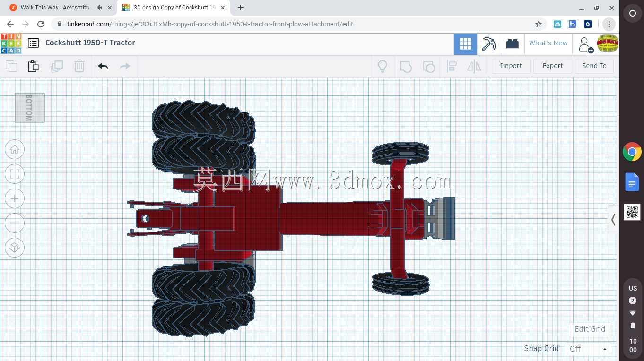Open QR code app in shelf
Image resolution: width=644 pixels, height=361 pixels.
632,212
